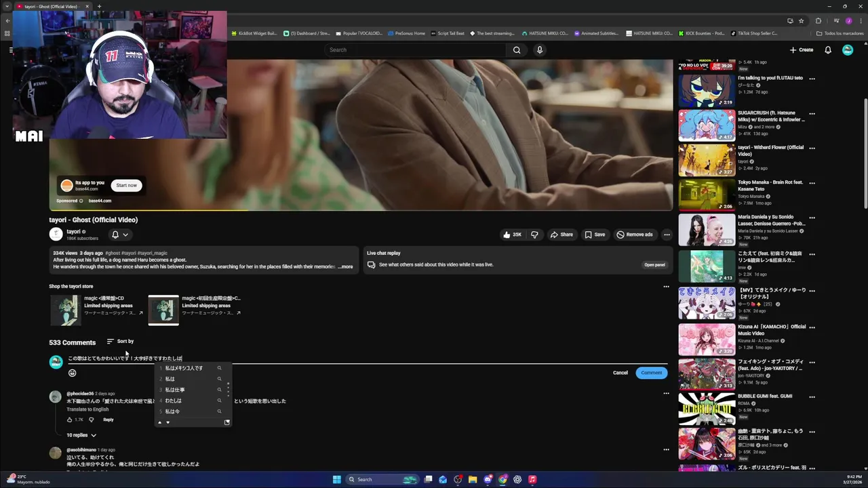Dislike the @phocidae36 comment
Image resolution: width=868 pixels, height=488 pixels.
click(x=92, y=420)
